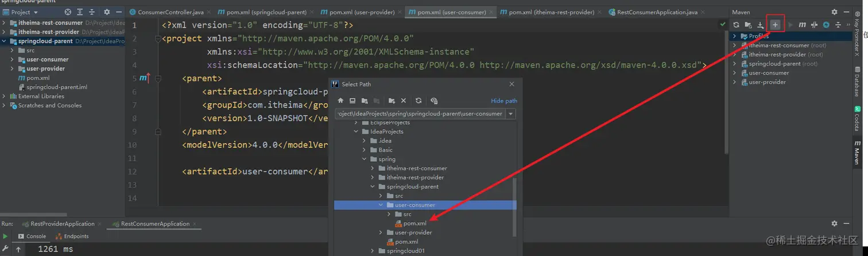Open path history dropdown arrow
The width and height of the screenshot is (868, 256).
coord(511,114)
